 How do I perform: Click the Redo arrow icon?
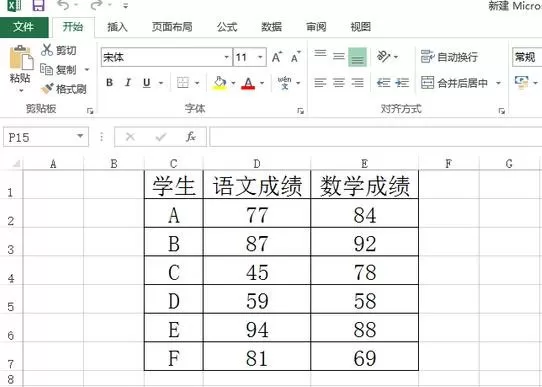pyautogui.click(x=96, y=5)
